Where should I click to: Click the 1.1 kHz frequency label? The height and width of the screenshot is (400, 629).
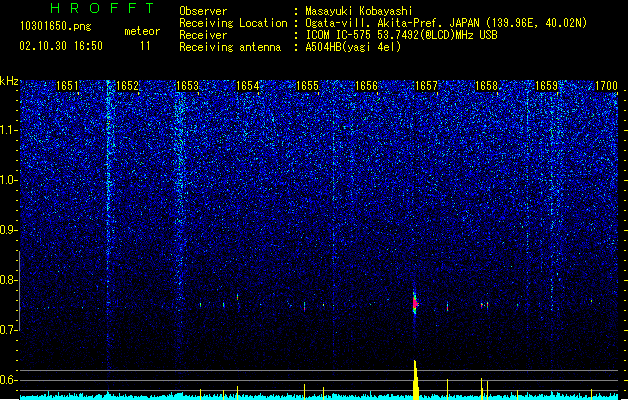[x=9, y=130]
